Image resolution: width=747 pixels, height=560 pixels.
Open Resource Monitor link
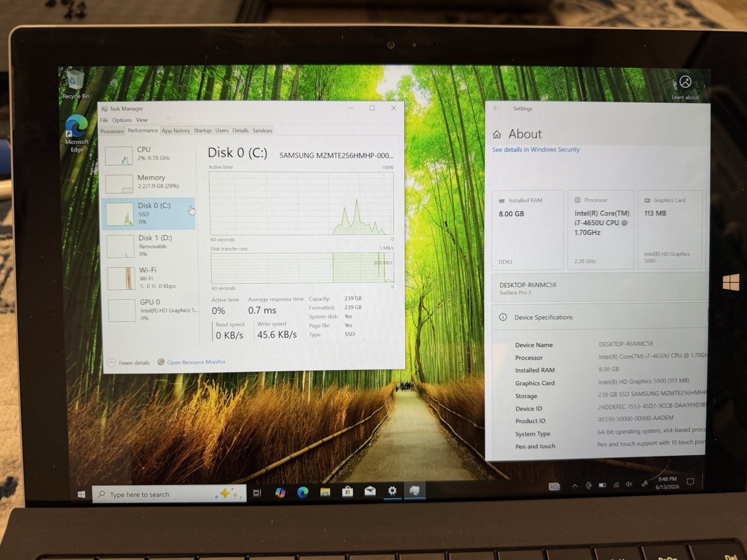click(x=196, y=362)
